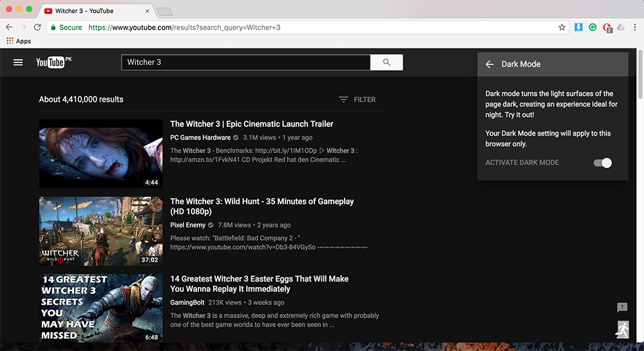Open the red extension icon with badge 2

(x=607, y=28)
